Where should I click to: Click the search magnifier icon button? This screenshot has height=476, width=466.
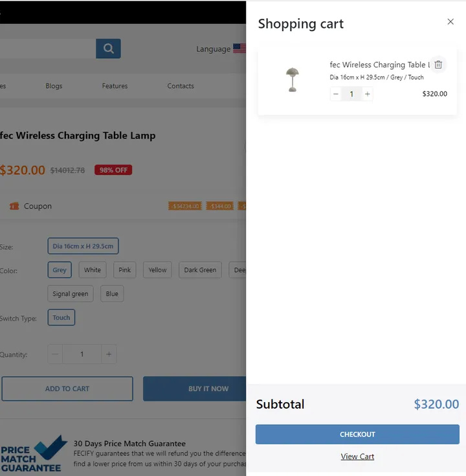[x=108, y=49]
